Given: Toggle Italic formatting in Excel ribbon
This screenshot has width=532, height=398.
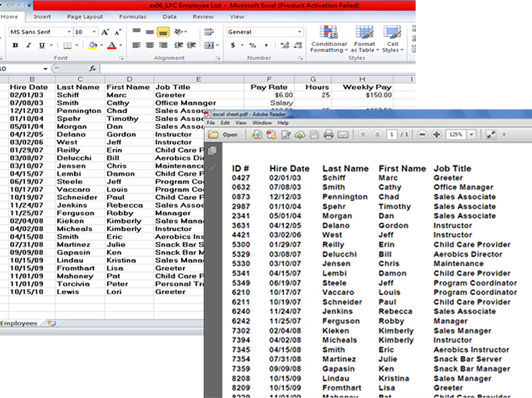Looking at the screenshot, I should (27, 46).
